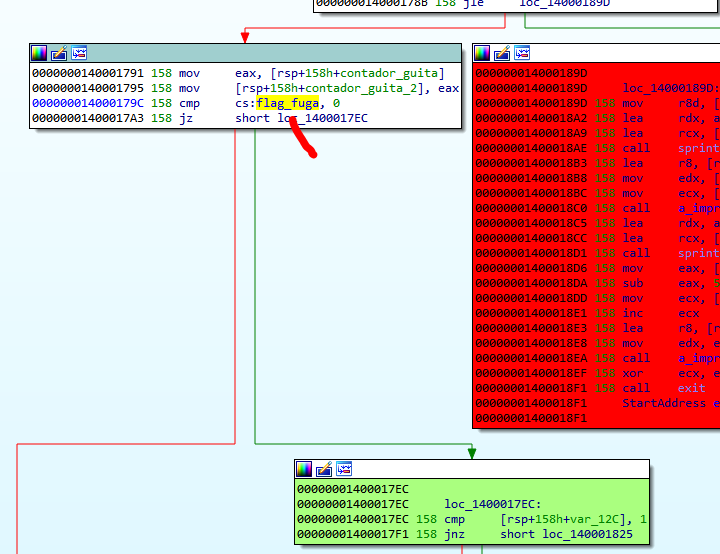This screenshot has width=720, height=554.
Task: Click the node color icon in red block
Action: [482, 53]
